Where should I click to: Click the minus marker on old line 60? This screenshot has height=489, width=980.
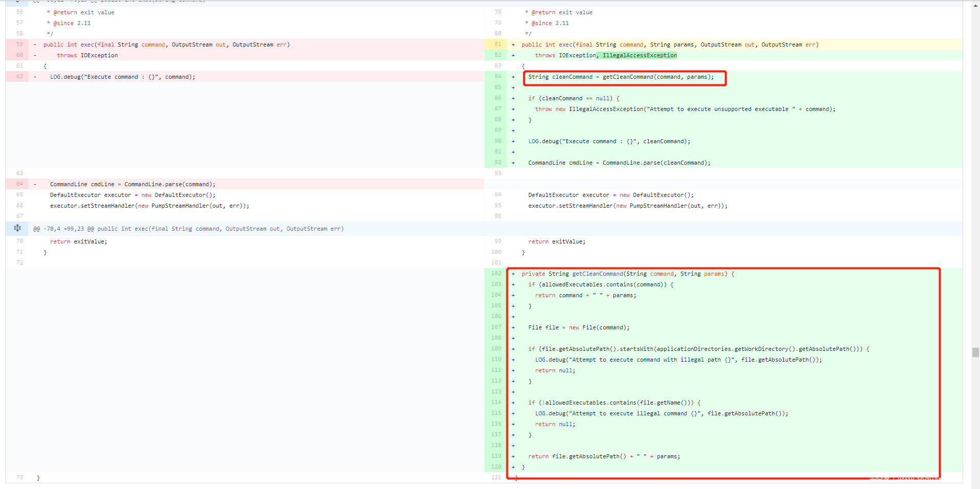[x=35, y=55]
